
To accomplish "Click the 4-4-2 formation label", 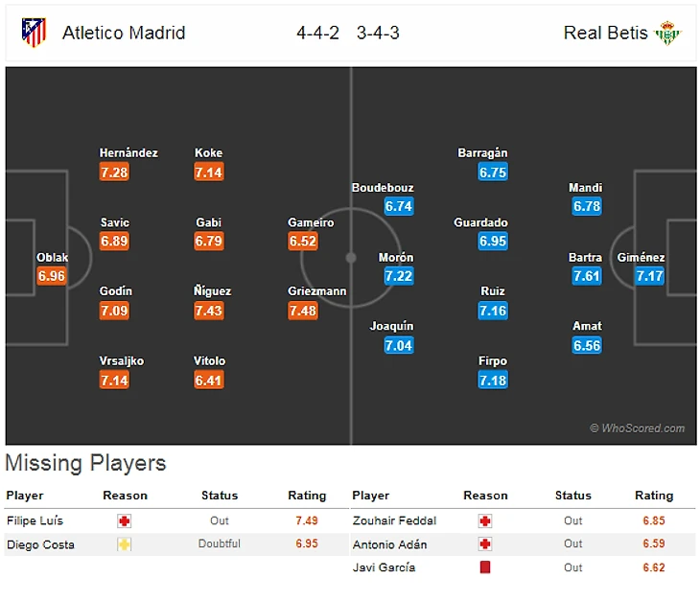I will [317, 33].
